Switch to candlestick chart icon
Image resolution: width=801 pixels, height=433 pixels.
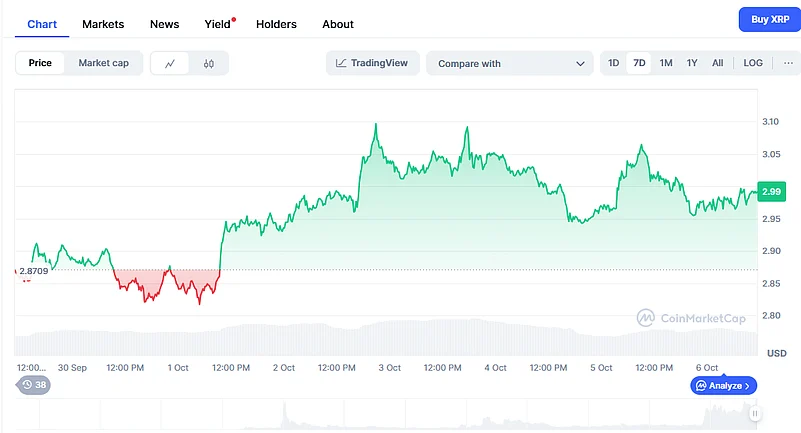point(208,63)
